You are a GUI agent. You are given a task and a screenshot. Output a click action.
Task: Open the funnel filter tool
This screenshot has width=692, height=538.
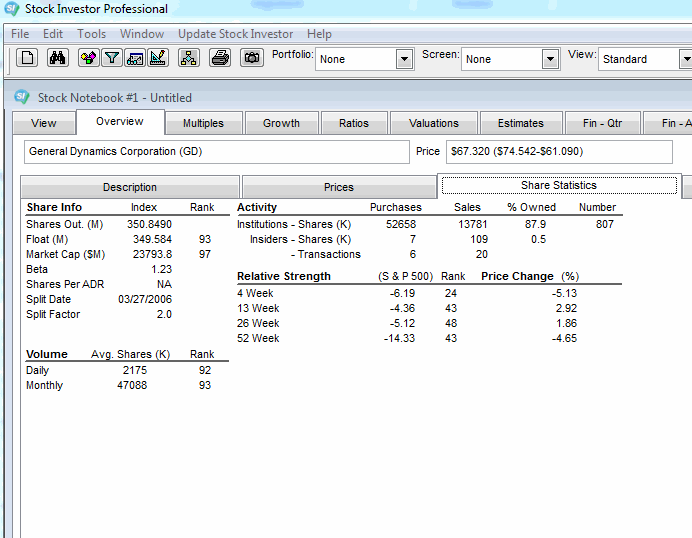112,58
